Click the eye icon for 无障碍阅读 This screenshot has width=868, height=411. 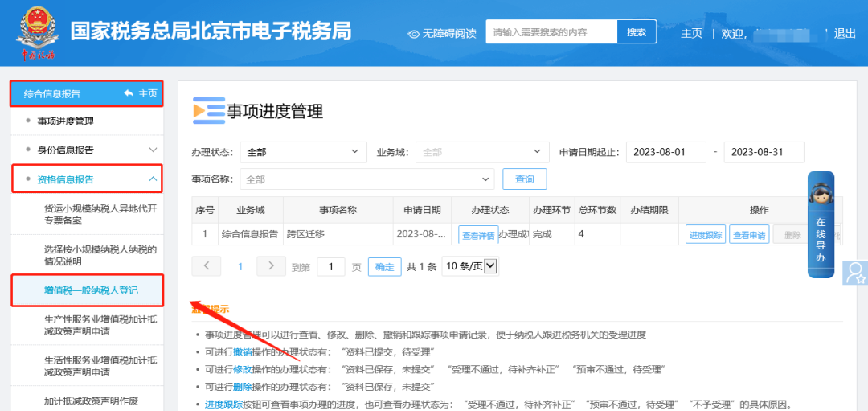point(414,34)
